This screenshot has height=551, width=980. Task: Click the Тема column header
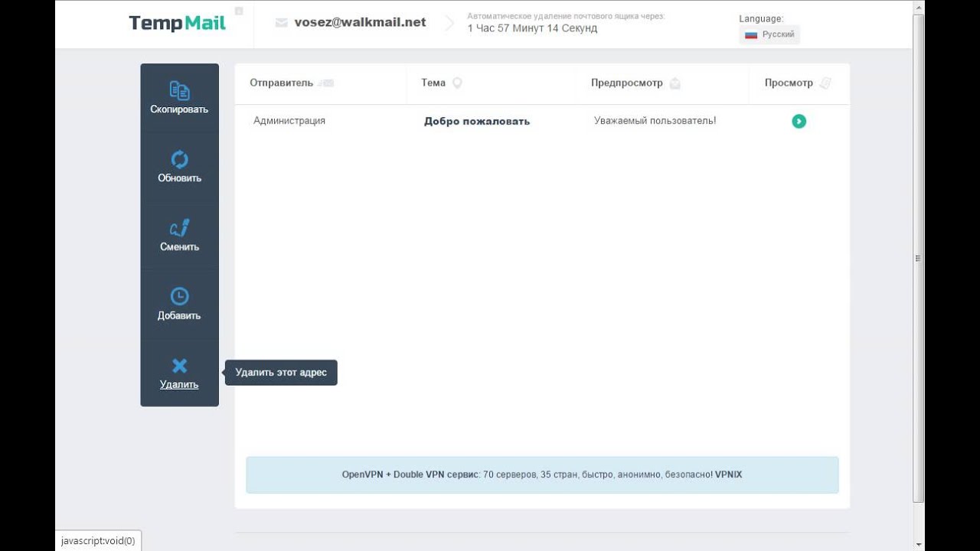433,83
